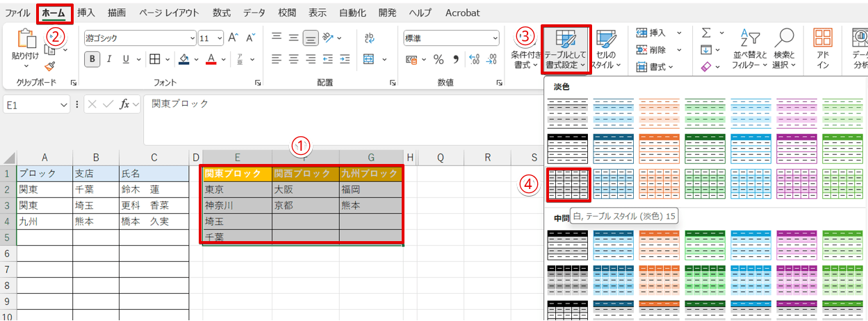The image size is (868, 321).
Task: Toggle Italic formatting button
Action: 110,59
